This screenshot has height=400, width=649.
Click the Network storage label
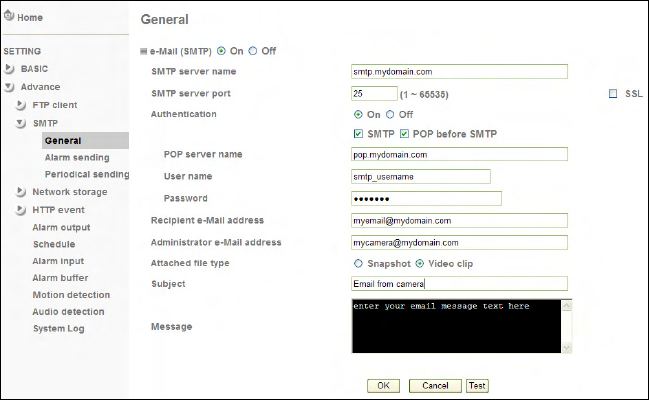click(70, 192)
